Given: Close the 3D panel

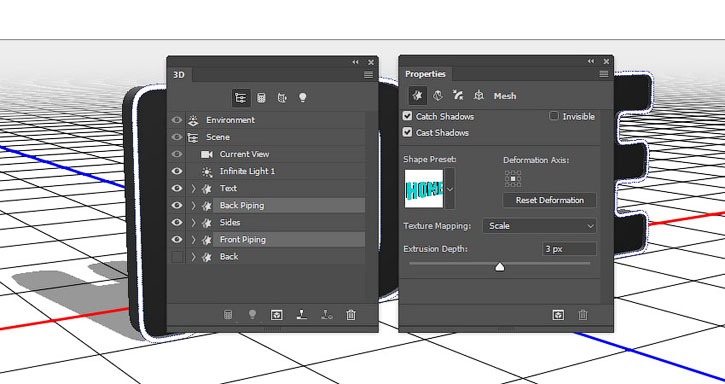Looking at the screenshot, I should coord(371,62).
